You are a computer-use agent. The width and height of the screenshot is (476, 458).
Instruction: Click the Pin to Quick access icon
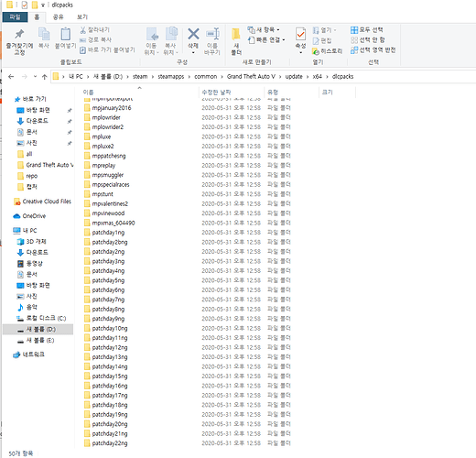[x=19, y=34]
